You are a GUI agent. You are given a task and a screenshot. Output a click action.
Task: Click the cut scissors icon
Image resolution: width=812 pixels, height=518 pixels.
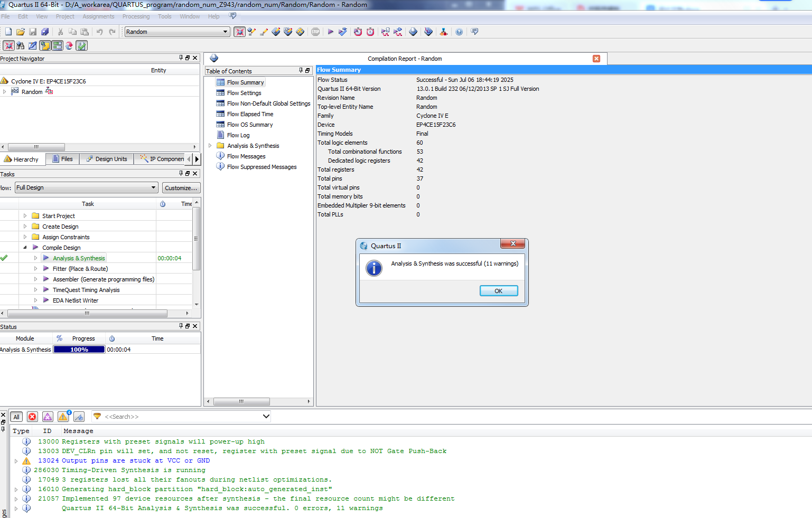point(60,32)
